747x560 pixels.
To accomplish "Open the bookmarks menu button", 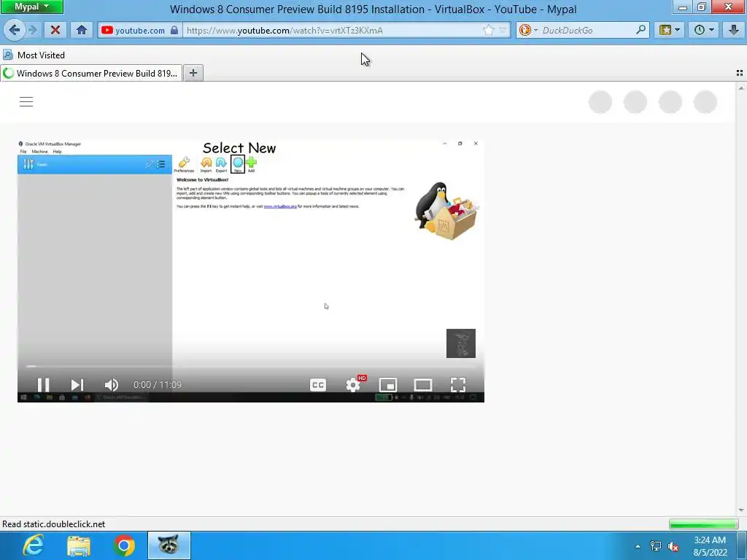I will (x=670, y=30).
